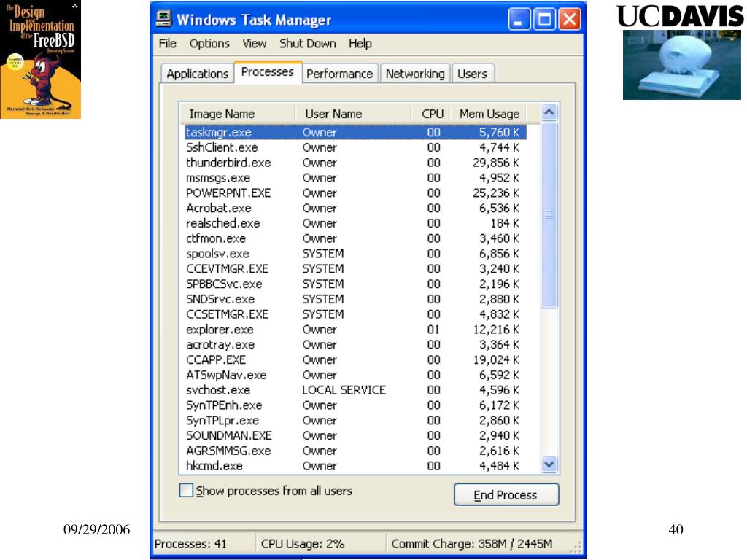
Task: Sort by User Name column header
Action: pos(353,114)
